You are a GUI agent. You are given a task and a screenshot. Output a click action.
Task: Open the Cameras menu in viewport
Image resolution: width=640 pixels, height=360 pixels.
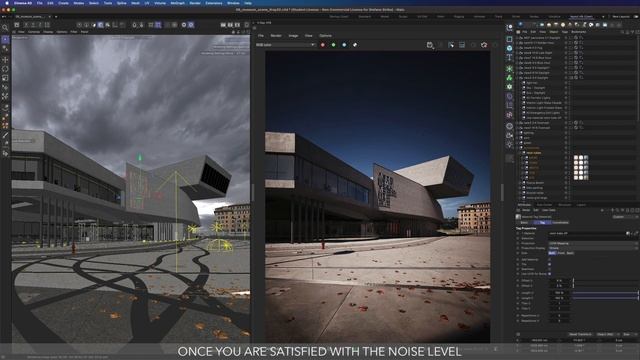coord(34,32)
